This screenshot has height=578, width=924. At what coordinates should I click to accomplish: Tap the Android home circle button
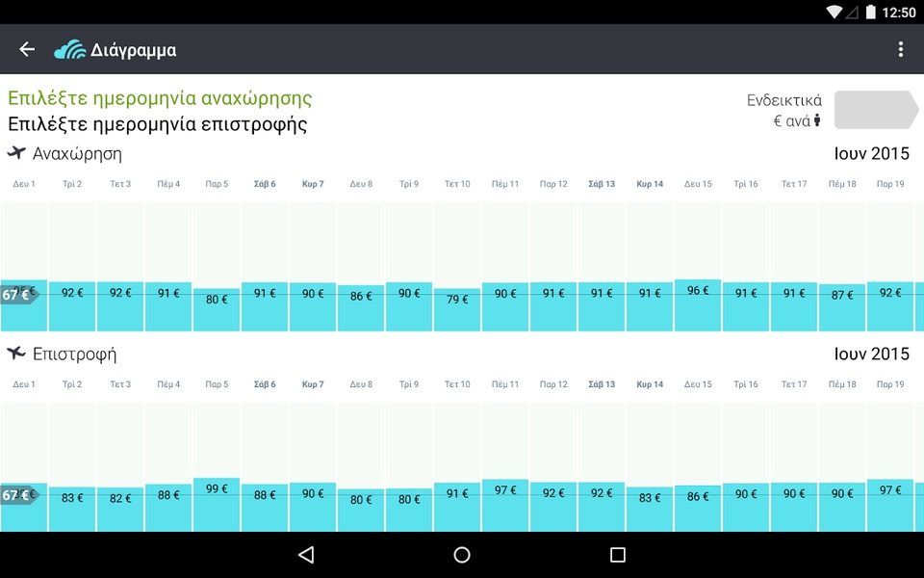coord(462,555)
